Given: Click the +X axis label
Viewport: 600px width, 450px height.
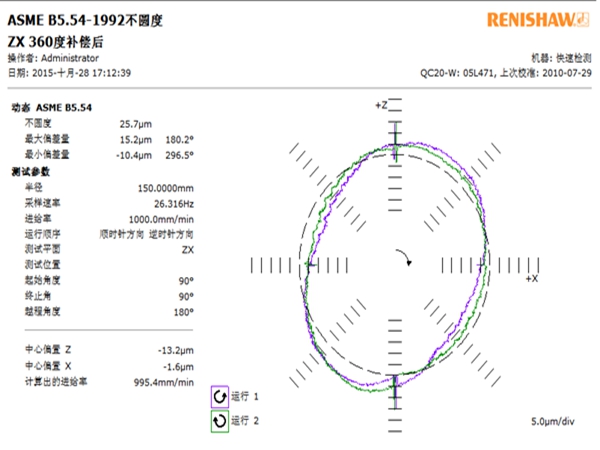Looking at the screenshot, I should click(x=532, y=279).
